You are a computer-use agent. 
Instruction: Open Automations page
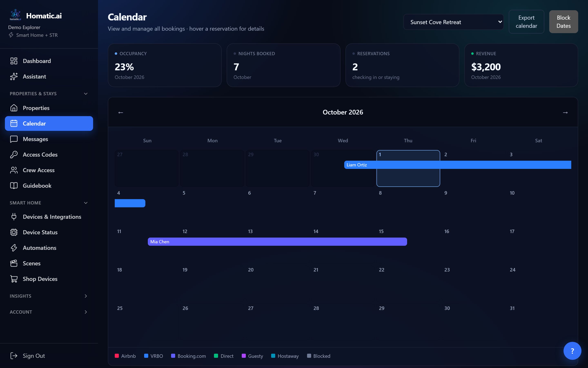click(49, 248)
